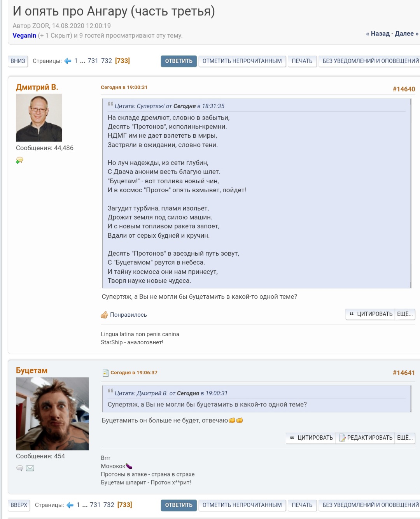Viewport: 420px width, 519px height.
Task: Click the ВНИЗ jump-down button
Action: [18, 61]
